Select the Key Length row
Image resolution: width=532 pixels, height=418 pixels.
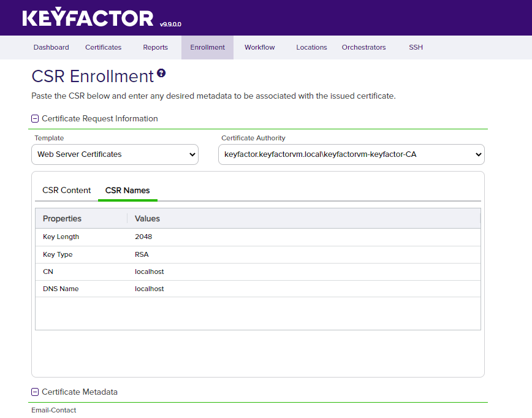pyautogui.click(x=257, y=237)
